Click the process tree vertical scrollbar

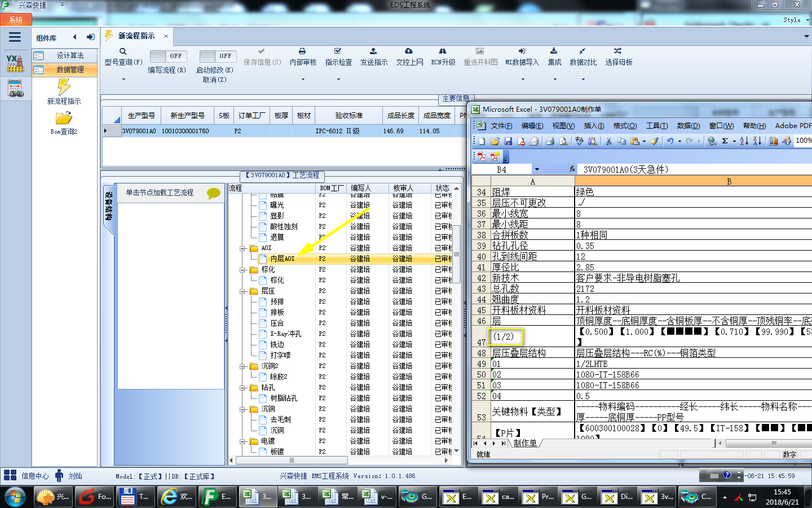click(456, 255)
